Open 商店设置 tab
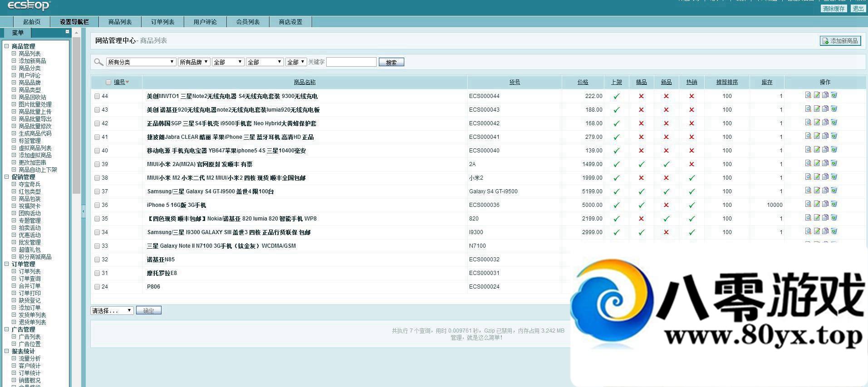868x387 pixels. tap(290, 22)
